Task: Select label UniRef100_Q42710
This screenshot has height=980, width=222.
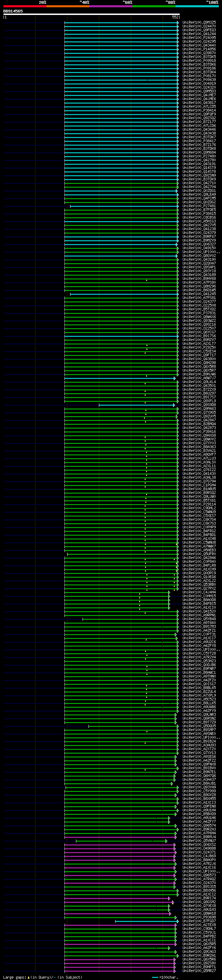Action: pos(199,183)
